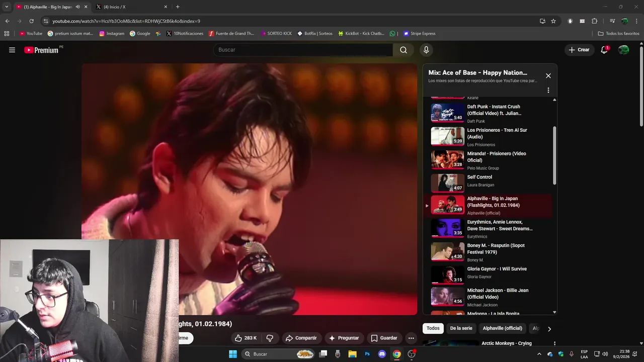Play Self Control by Laura Branigan
644x362 pixels.
point(488,183)
